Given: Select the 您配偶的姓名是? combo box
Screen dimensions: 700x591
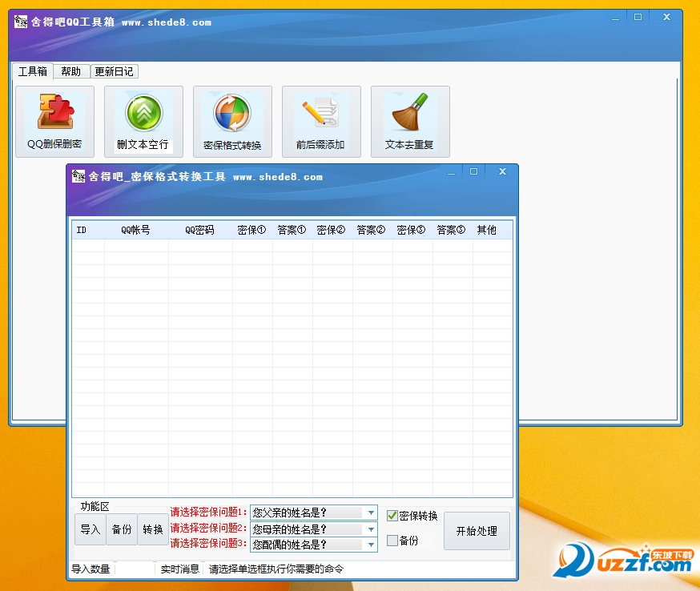Looking at the screenshot, I should pos(314,545).
